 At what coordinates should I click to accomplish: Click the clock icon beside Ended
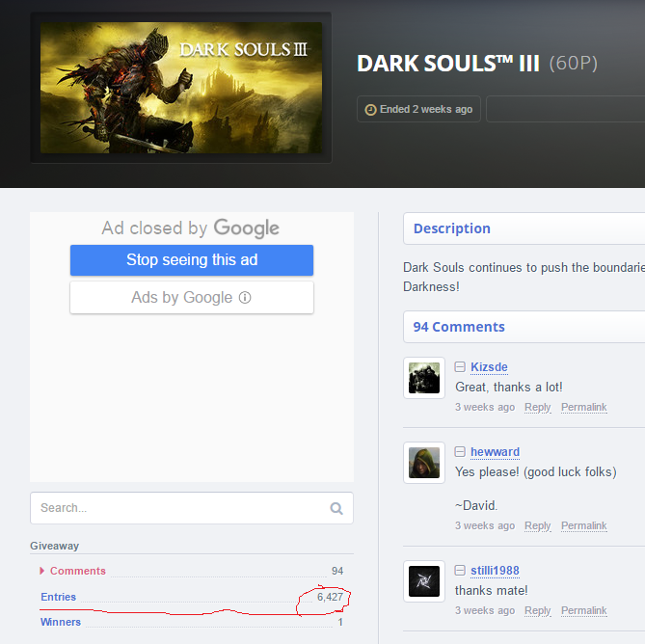click(370, 110)
